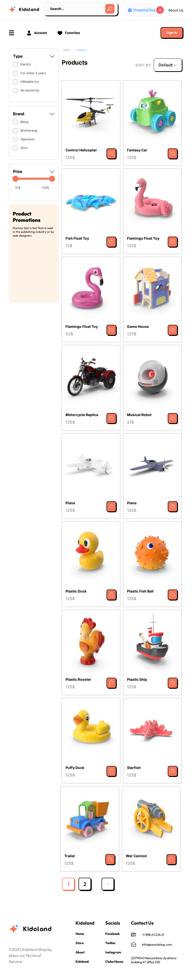Tick the Boomerang brand checkbox
The width and height of the screenshot is (192, 980).
click(15, 131)
